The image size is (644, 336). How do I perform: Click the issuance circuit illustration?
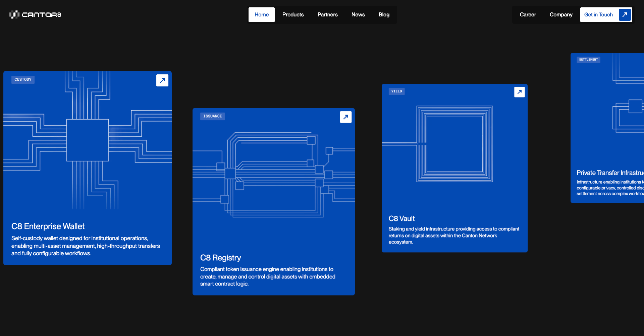pyautogui.click(x=274, y=175)
